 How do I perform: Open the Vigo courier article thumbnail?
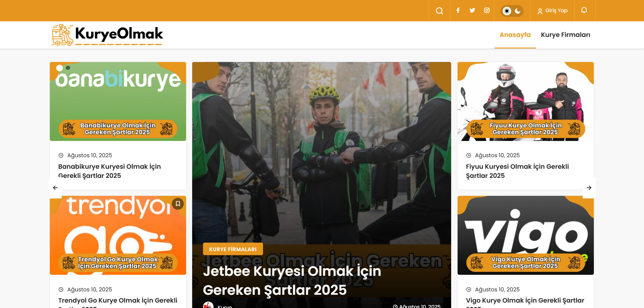click(525, 235)
